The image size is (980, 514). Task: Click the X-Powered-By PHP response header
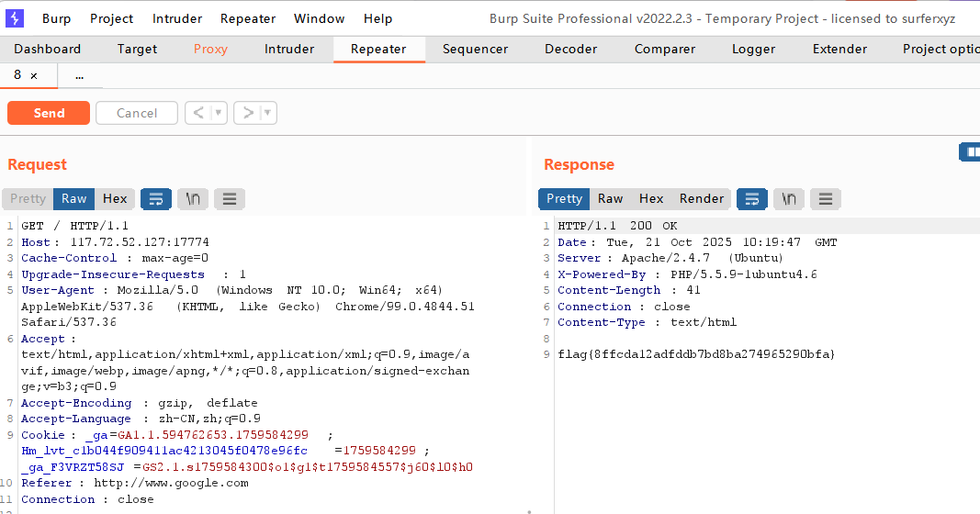click(x=687, y=274)
